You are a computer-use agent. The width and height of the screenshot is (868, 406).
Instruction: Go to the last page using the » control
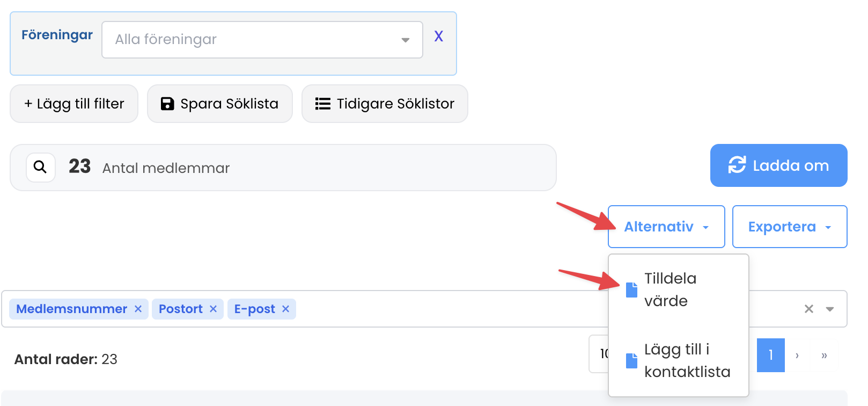825,355
